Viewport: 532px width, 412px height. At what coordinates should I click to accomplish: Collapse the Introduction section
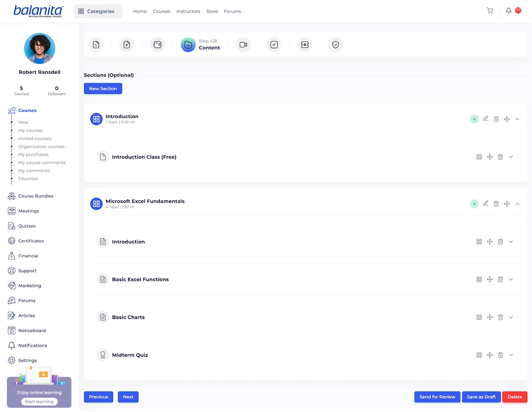pyautogui.click(x=517, y=119)
